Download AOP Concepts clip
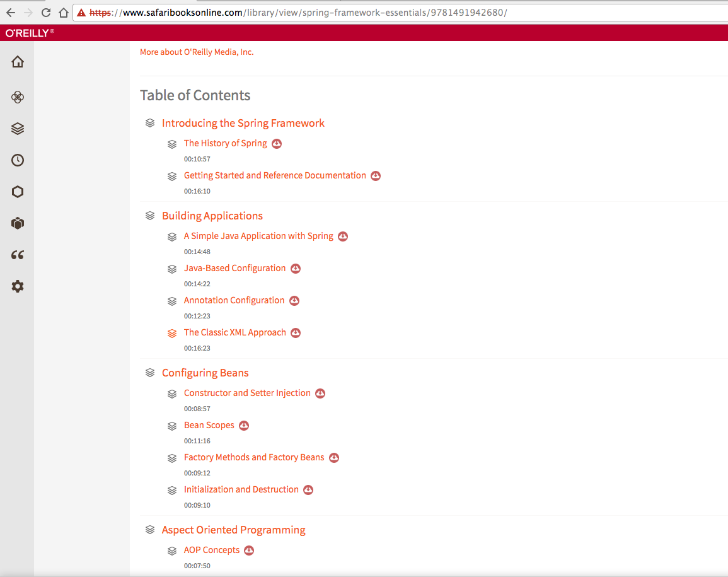 (x=250, y=551)
